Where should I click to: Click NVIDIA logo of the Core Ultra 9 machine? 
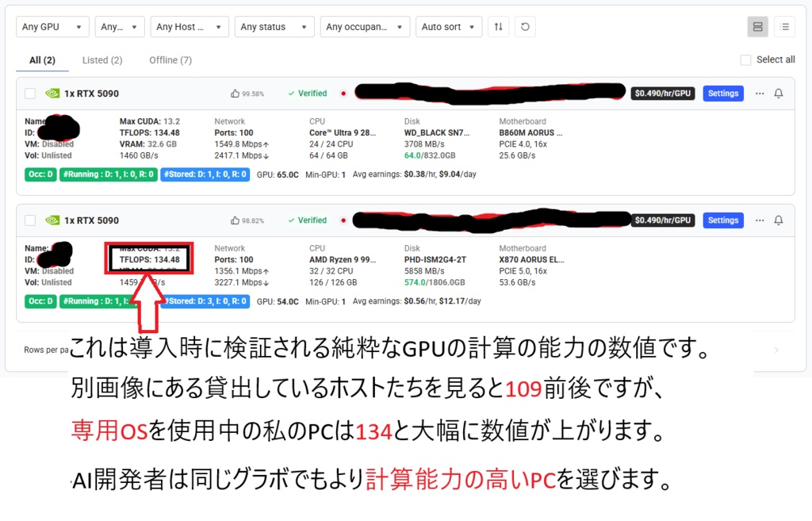[52, 94]
